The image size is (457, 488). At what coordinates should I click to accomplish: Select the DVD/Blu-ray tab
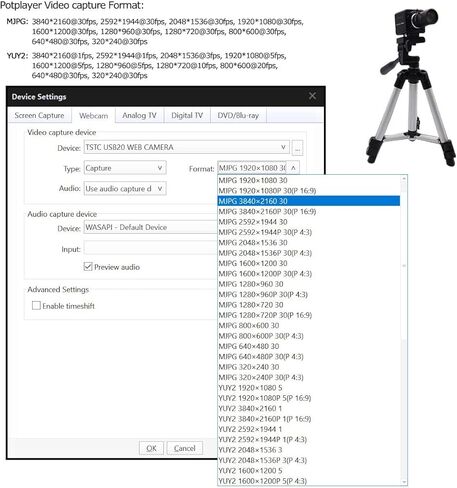tap(238, 115)
